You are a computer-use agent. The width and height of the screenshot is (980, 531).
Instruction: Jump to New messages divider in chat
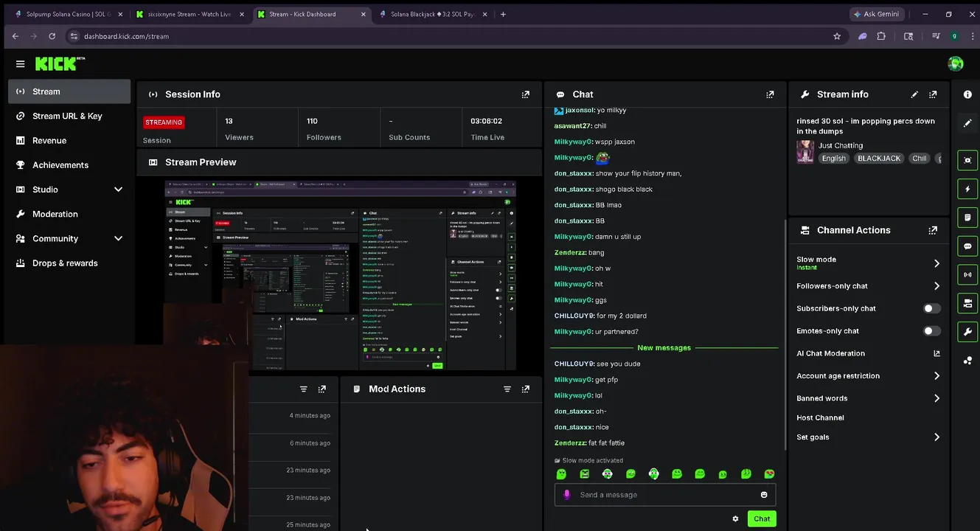point(664,348)
